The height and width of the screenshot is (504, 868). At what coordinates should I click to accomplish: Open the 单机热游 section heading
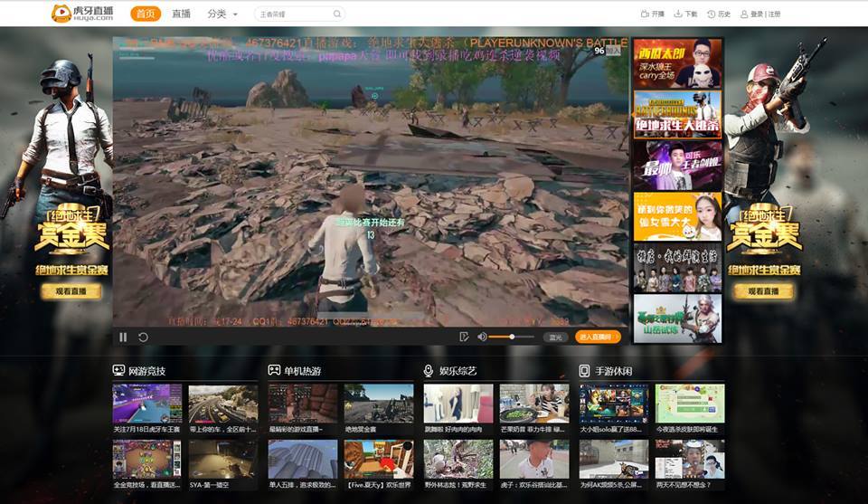point(302,371)
